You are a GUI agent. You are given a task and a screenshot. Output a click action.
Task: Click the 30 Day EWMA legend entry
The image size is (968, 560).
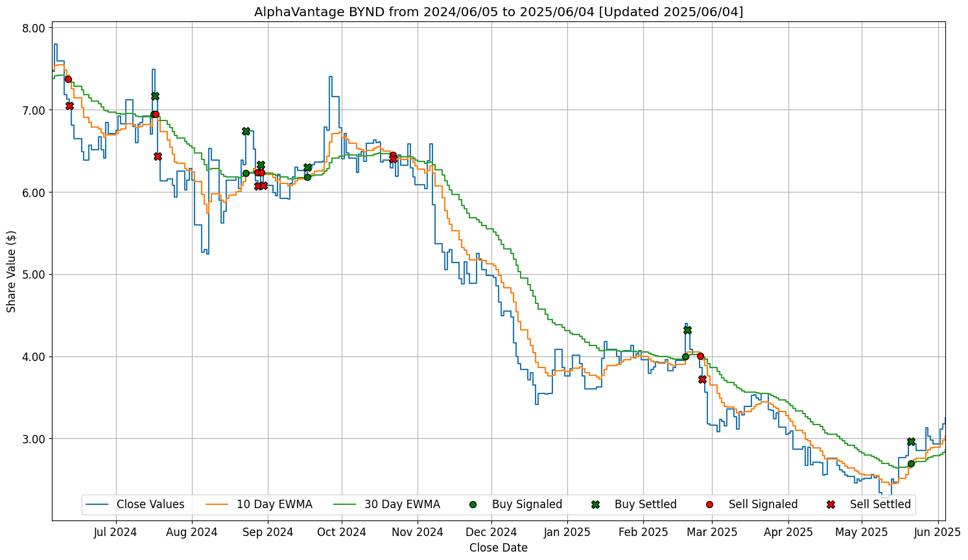[386, 504]
